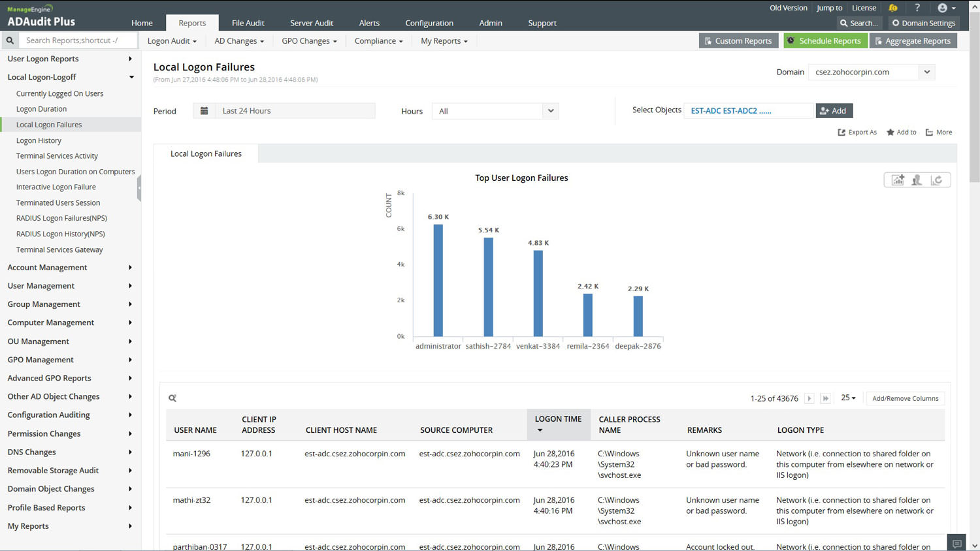Image resolution: width=980 pixels, height=551 pixels.
Task: Click the add chart icon above graph
Action: pyautogui.click(x=898, y=180)
